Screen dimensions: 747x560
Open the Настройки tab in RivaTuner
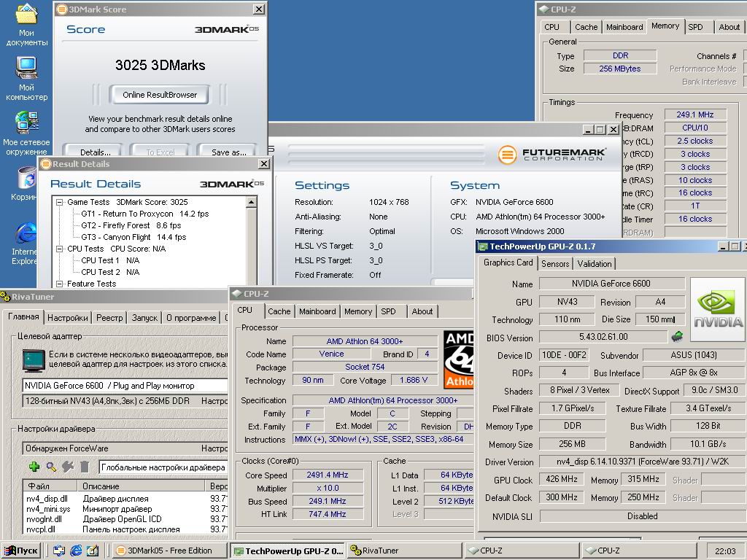click(x=67, y=318)
